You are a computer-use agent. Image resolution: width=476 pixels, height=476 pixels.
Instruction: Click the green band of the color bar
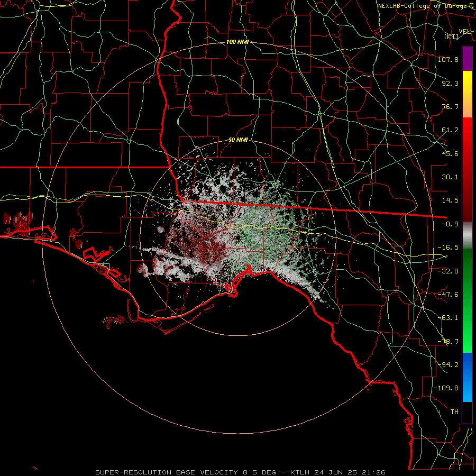point(467,300)
